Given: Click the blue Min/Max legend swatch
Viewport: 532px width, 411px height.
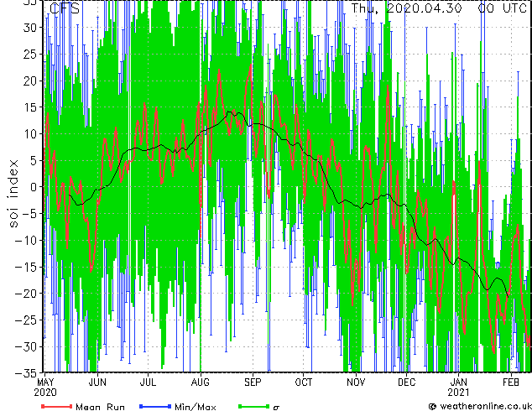Looking at the screenshot, I should (x=155, y=406).
